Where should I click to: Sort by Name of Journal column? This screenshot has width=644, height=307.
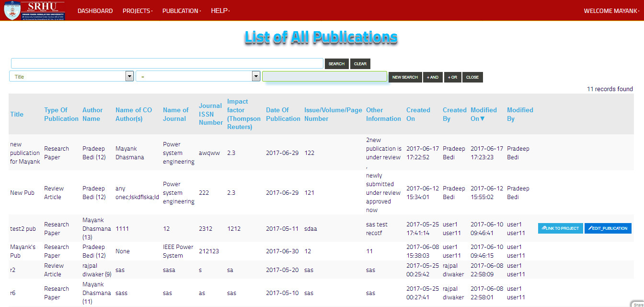[176, 114]
